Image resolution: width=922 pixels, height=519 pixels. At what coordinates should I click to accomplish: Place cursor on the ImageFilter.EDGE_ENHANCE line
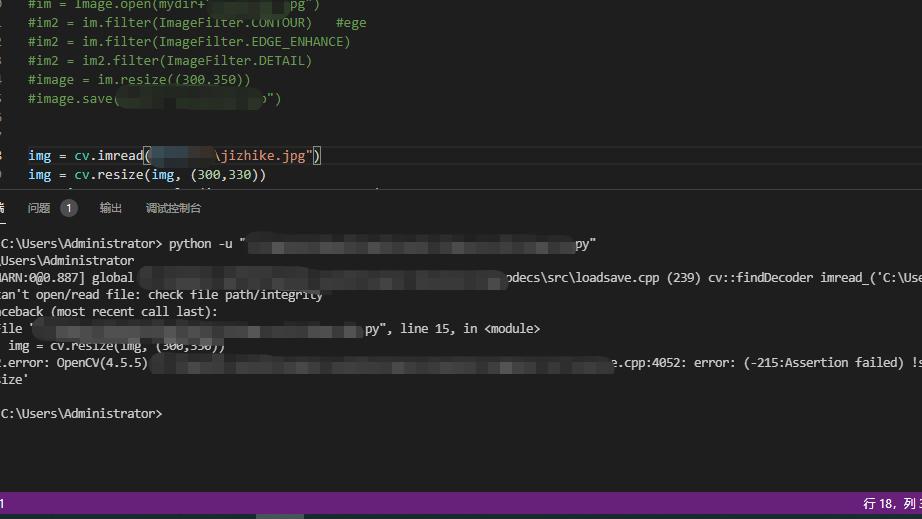189,42
